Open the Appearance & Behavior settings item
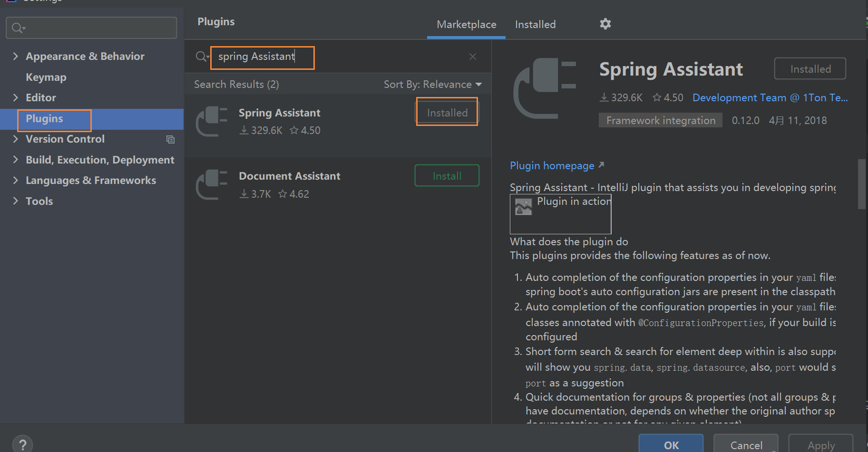 pos(85,56)
